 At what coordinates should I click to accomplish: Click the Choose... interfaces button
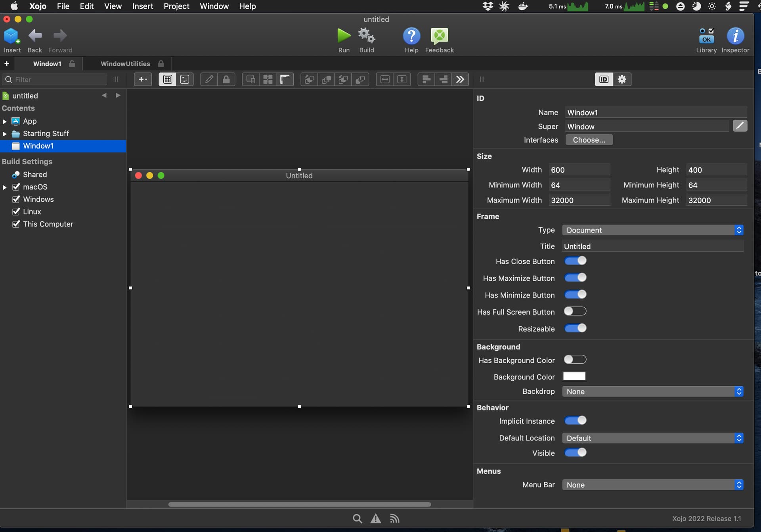[589, 140]
